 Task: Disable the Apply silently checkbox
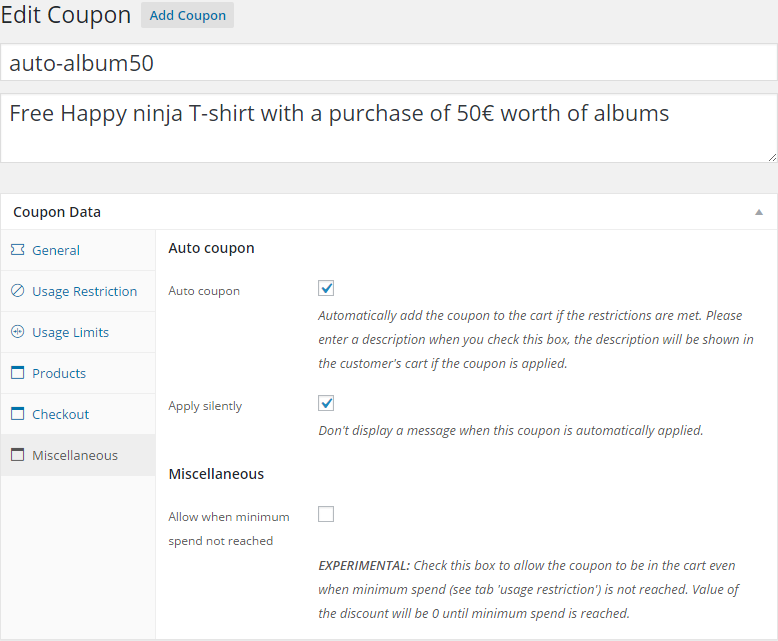326,403
